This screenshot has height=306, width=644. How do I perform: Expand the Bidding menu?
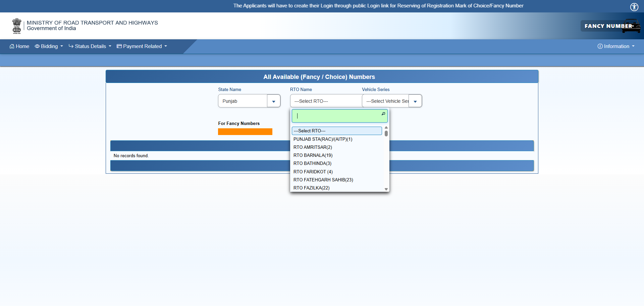[49, 46]
